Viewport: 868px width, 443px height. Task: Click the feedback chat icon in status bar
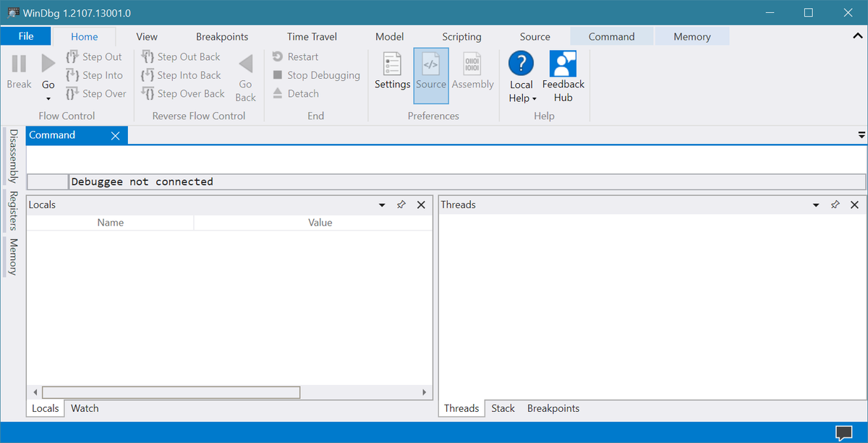click(843, 433)
